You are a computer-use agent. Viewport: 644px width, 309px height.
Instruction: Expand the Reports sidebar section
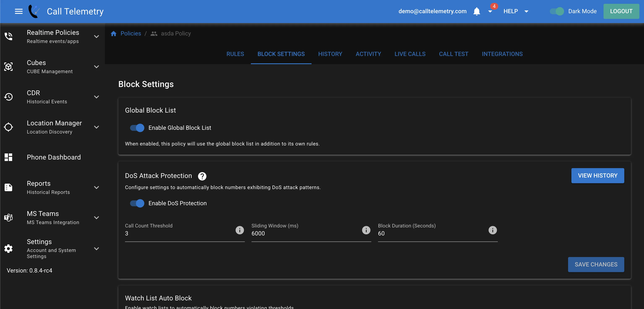[96, 187]
